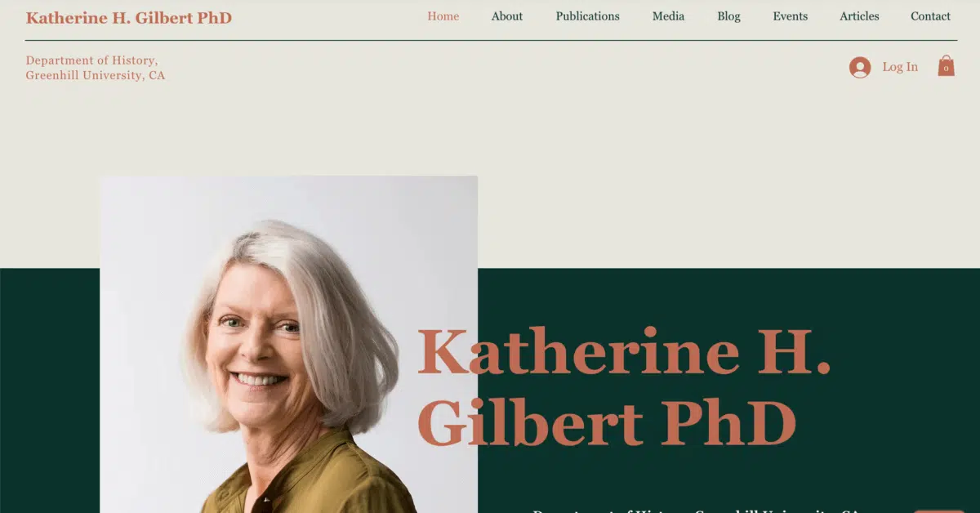The width and height of the screenshot is (980, 513).
Task: Click the cut-off white subtitle text below the hero heading
Action: tap(696, 511)
